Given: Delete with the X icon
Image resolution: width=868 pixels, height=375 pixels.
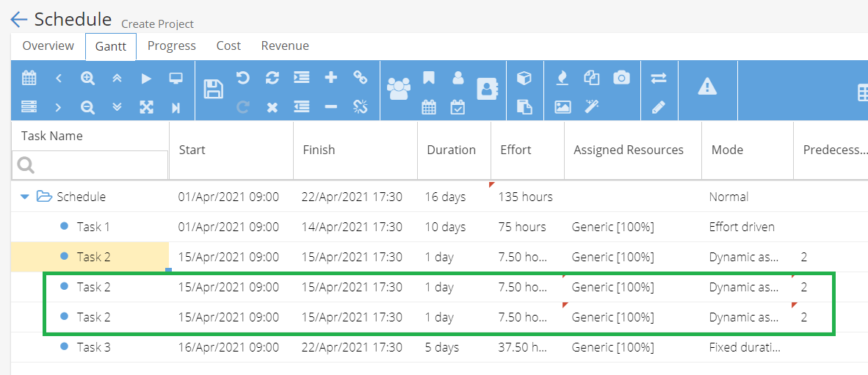Looking at the screenshot, I should point(272,107).
